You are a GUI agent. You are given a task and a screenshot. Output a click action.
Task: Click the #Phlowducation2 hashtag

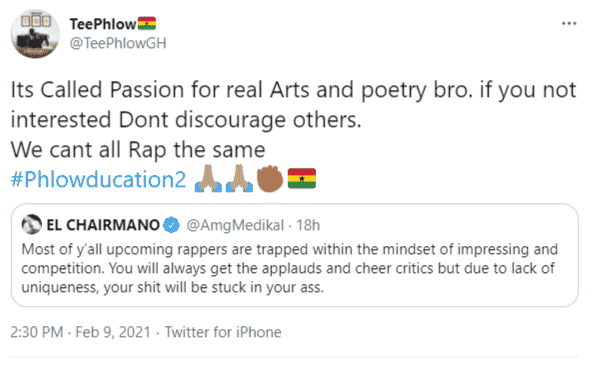pos(98,179)
